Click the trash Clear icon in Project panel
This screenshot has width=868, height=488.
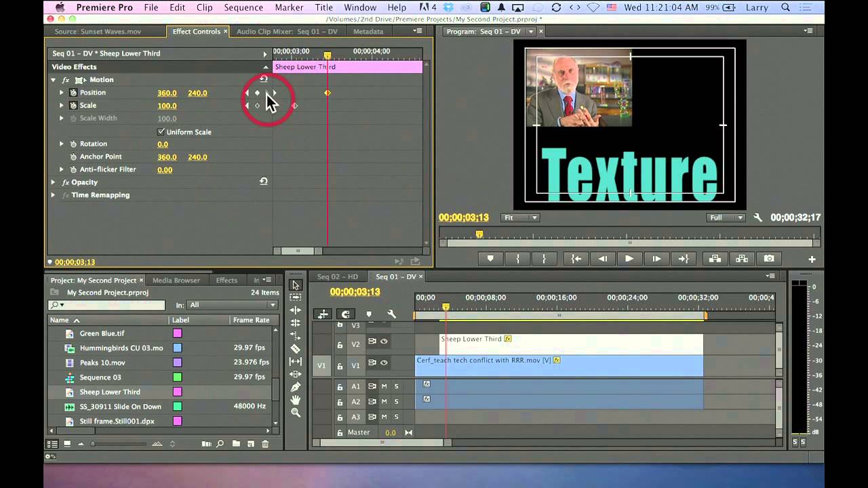pyautogui.click(x=265, y=444)
